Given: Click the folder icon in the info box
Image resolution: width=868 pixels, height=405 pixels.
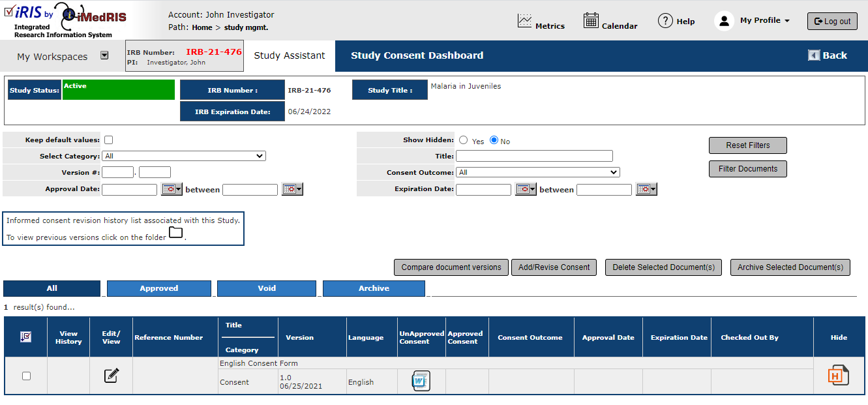Looking at the screenshot, I should 176,233.
